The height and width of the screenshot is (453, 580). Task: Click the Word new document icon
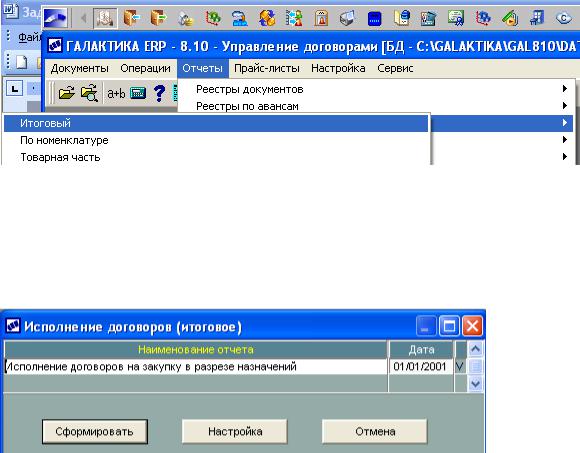click(21, 62)
